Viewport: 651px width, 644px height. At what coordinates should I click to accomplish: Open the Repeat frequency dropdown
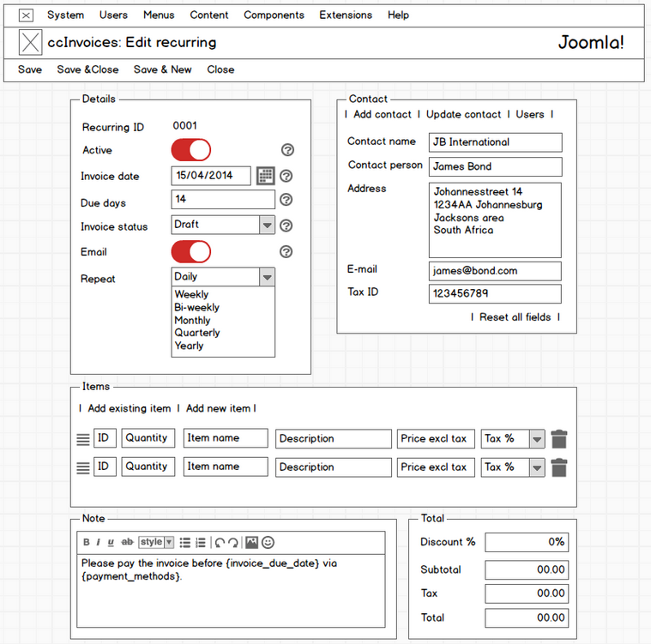tap(267, 277)
